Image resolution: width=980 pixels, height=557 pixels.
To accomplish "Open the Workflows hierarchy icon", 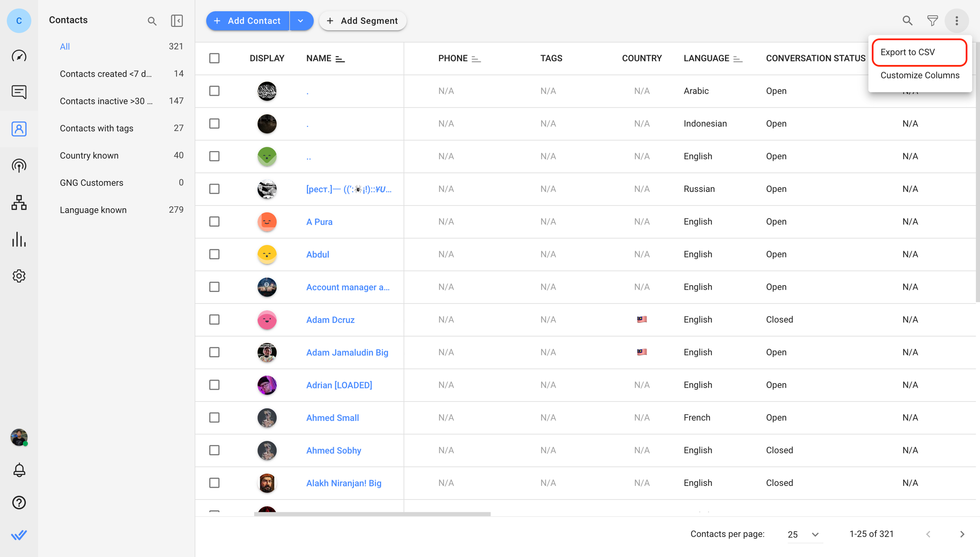I will point(19,203).
